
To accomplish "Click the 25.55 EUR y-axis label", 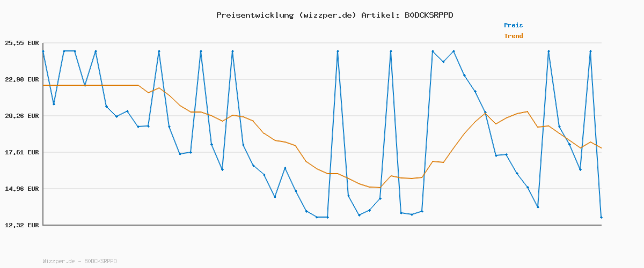I will tap(22, 43).
